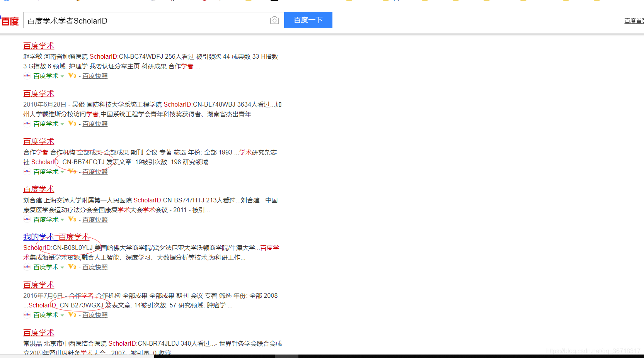The height and width of the screenshot is (358, 644).
Task: Click site favicon in 赵学敏 result
Action: (x=27, y=76)
